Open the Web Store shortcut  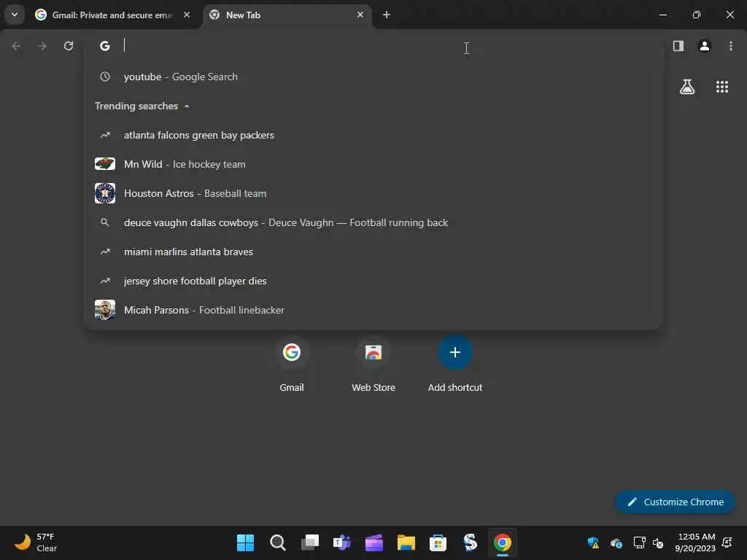(373, 365)
